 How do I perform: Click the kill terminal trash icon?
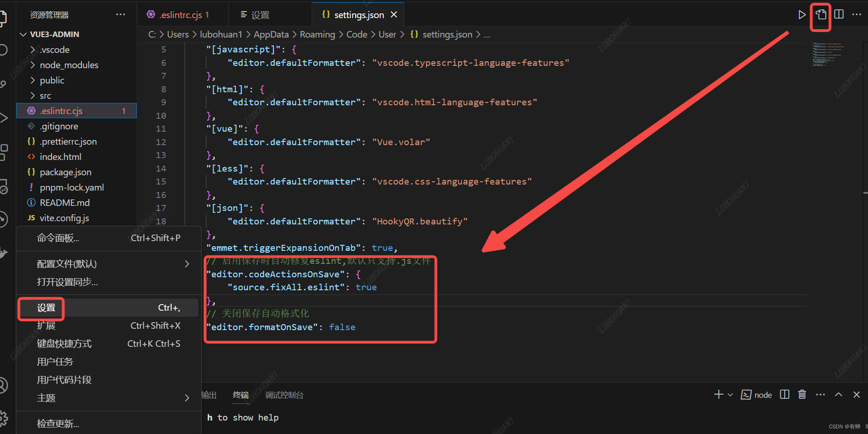click(802, 395)
